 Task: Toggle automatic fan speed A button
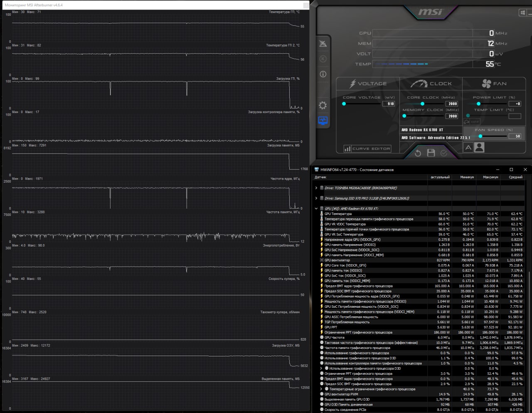coord(468,147)
